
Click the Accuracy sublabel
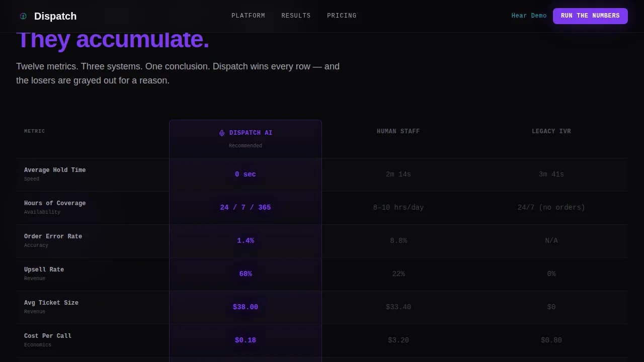[x=36, y=245]
